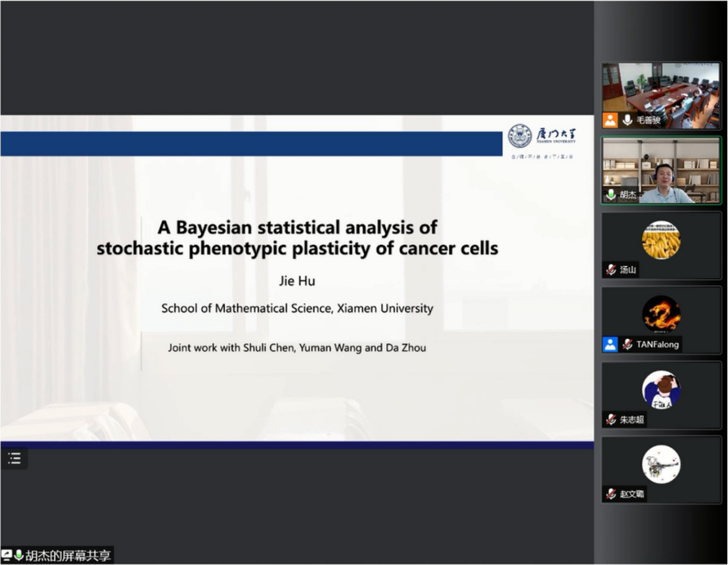Click the 胡杰的屏幕共享 label text
The height and width of the screenshot is (565, 728).
click(x=68, y=556)
